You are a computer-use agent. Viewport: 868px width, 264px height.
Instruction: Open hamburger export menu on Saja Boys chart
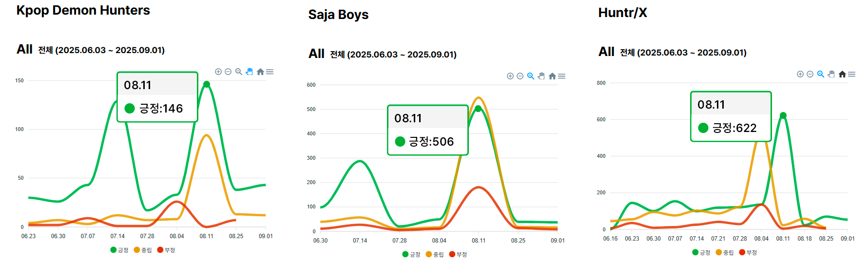pos(562,76)
